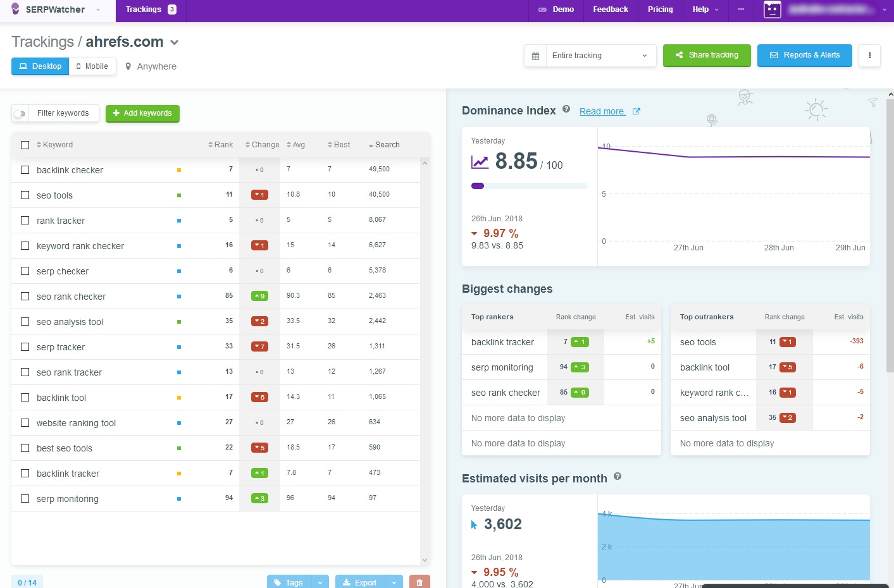Click the Anywhere location selector
Screen dimensions: 894x588
[x=151, y=66]
